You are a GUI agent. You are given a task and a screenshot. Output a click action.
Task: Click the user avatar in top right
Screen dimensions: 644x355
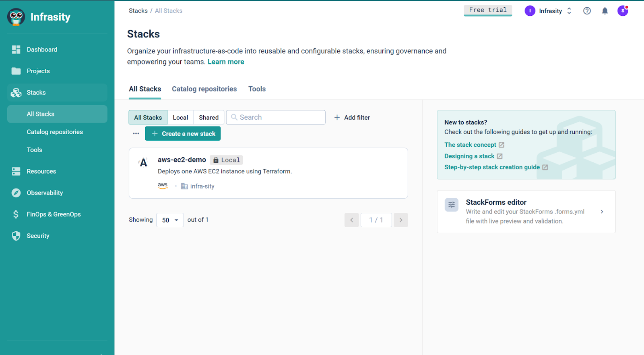pyautogui.click(x=622, y=11)
